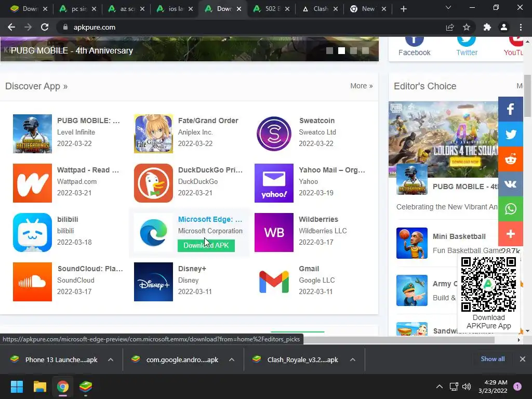Viewport: 532px width, 399px height.
Task: Open the Army Commander game icon
Action: [412, 290]
